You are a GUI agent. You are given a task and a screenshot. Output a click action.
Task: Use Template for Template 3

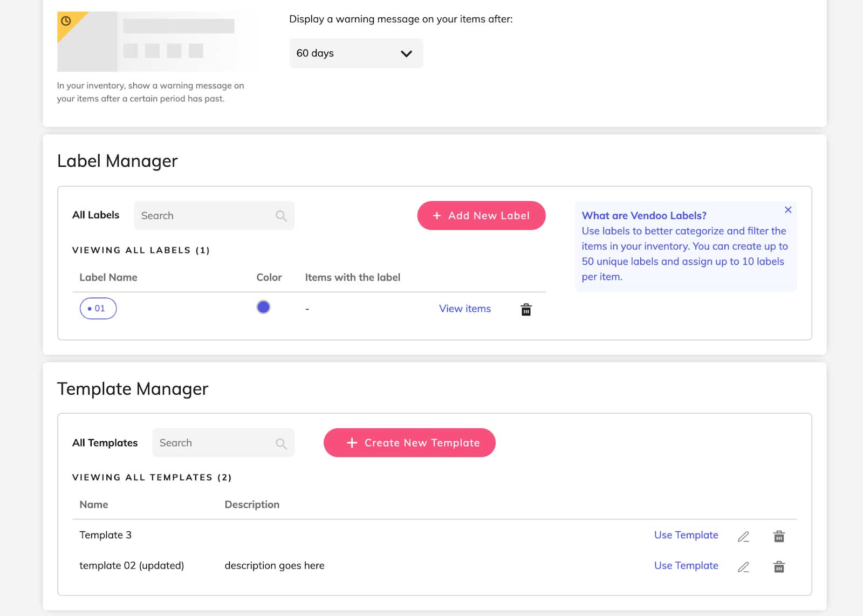point(686,535)
